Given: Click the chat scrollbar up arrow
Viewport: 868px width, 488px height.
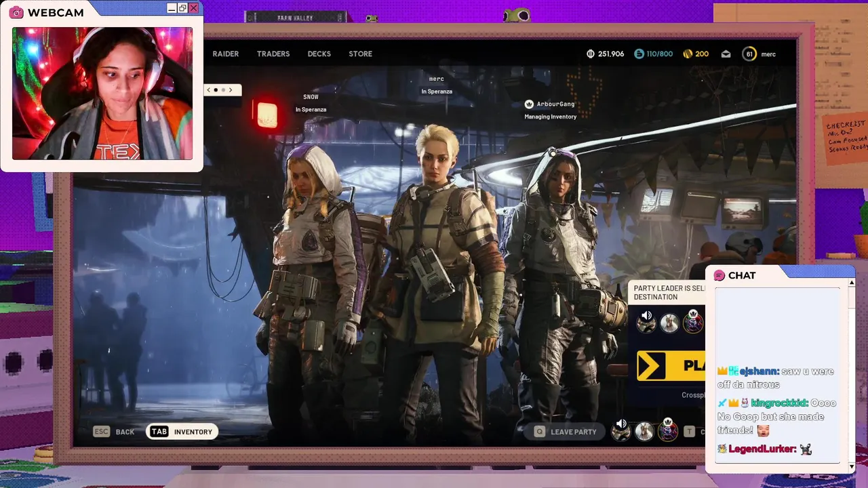Looking at the screenshot, I should [852, 283].
